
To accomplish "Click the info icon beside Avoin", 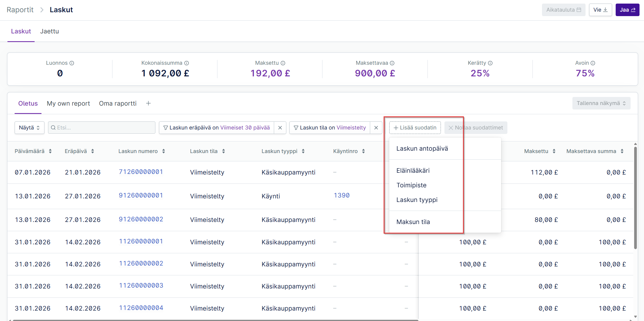I will (593, 63).
